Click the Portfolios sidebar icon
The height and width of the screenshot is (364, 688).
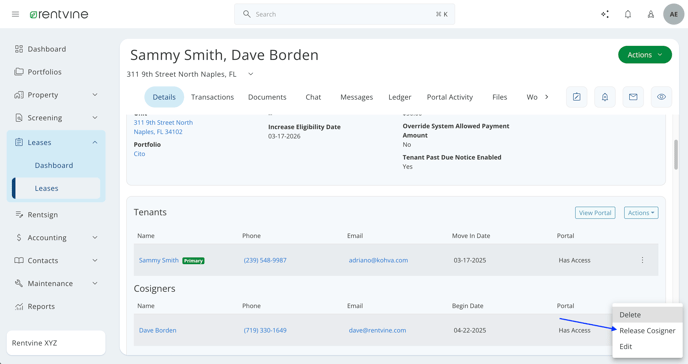click(x=18, y=71)
